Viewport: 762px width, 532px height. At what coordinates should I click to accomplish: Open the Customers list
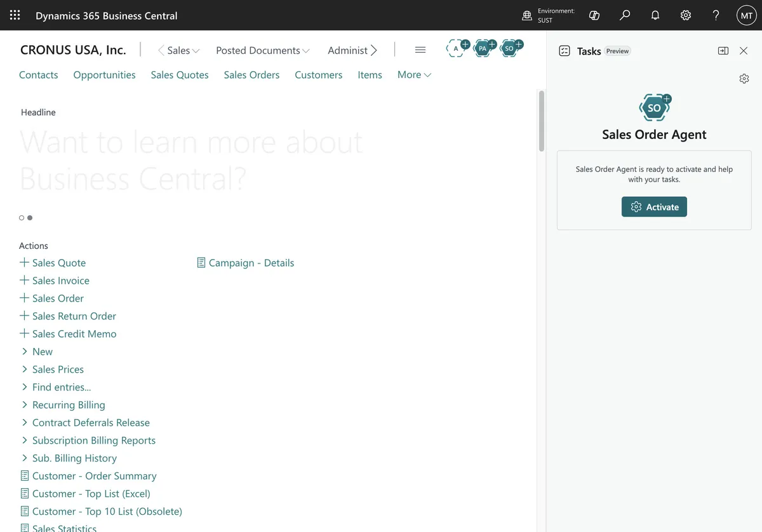tap(318, 74)
